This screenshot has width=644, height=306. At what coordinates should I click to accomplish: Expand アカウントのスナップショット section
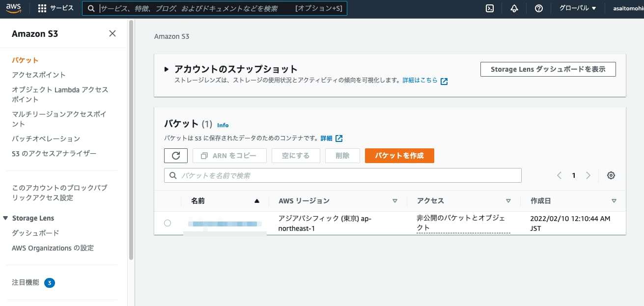(167, 69)
